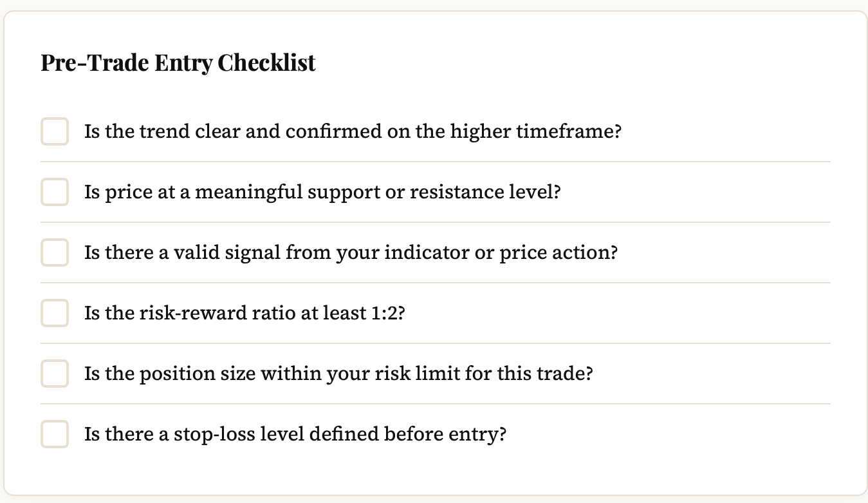Check the higher timeframe trend confirmation box
868x503 pixels.
[55, 131]
